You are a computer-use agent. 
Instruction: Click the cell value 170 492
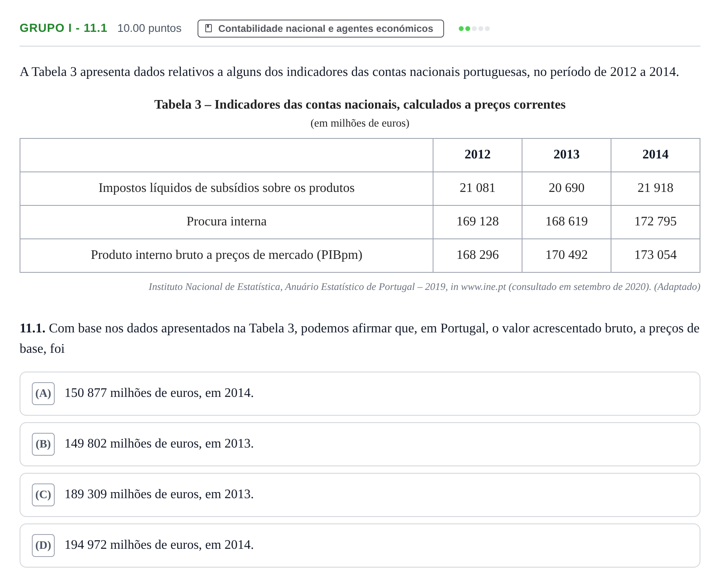567,255
